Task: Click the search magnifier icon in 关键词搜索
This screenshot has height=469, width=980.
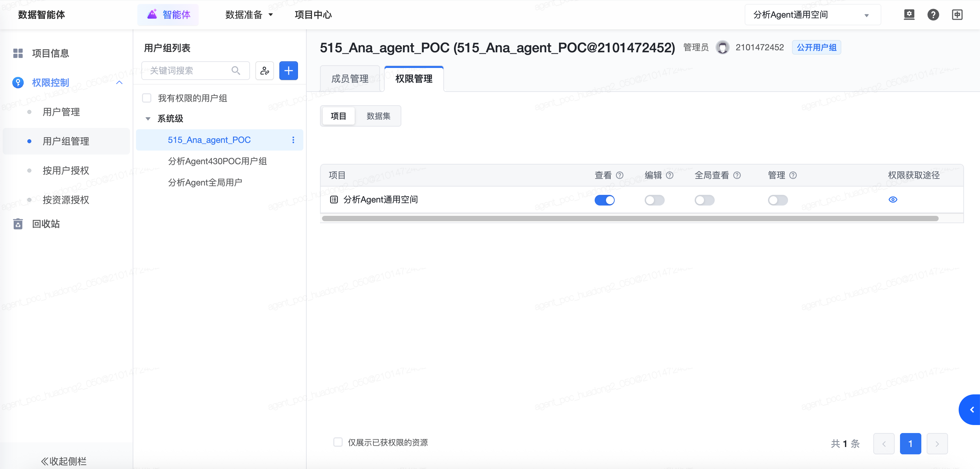Action: click(235, 71)
